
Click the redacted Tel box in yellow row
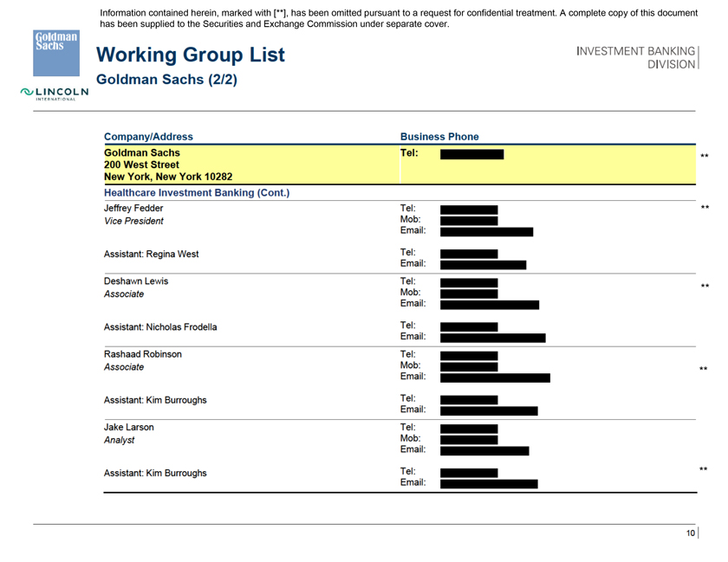(471, 154)
